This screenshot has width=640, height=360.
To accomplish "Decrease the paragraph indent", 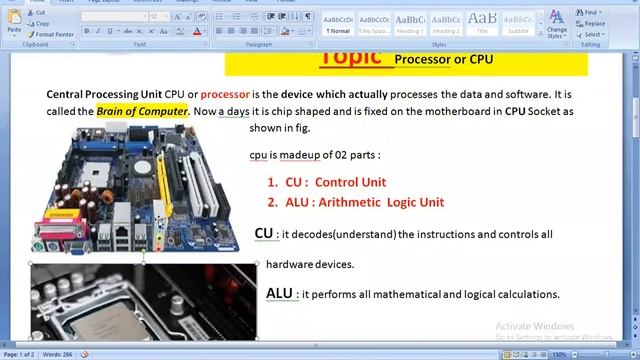I will coord(270,17).
